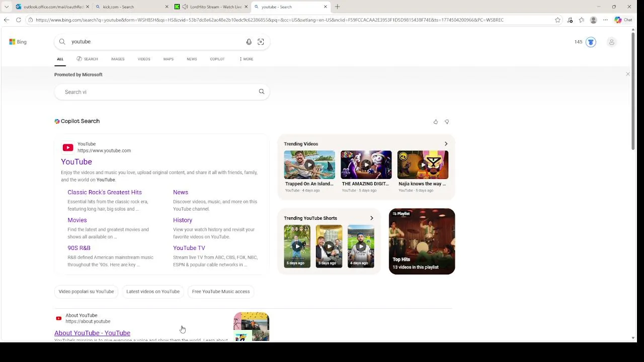Viewport: 644px width, 362px height.
Task: Expand the MORE search options menu
Action: [246, 59]
